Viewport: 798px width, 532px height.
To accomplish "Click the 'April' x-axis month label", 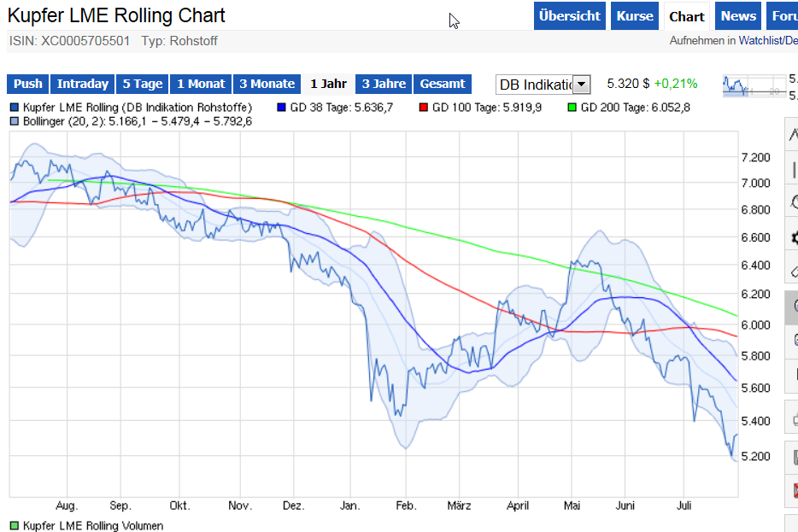I will point(518,506).
